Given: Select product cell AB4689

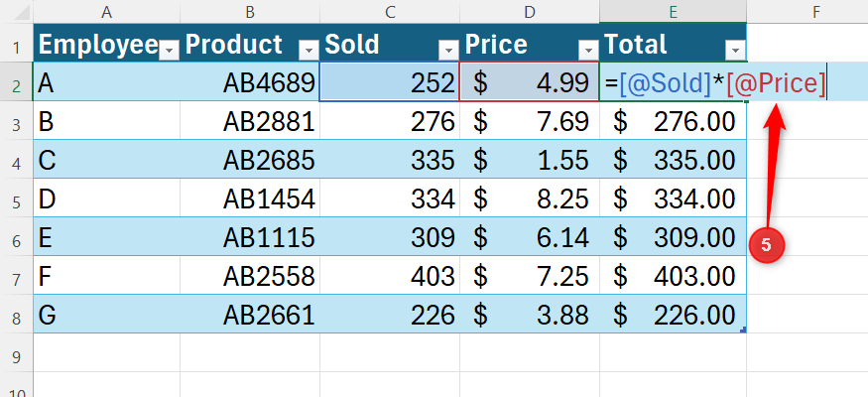Looking at the screenshot, I should pyautogui.click(x=250, y=81).
